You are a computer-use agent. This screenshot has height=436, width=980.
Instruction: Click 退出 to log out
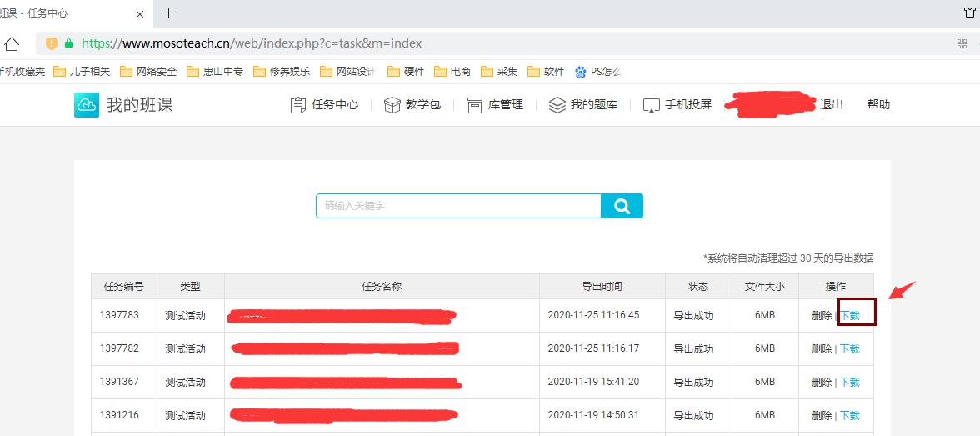[x=832, y=104]
